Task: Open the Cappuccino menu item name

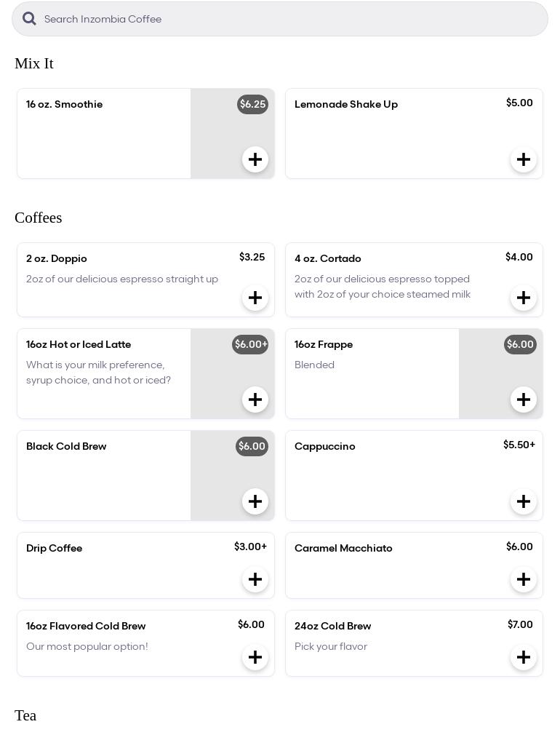Action: [325, 446]
